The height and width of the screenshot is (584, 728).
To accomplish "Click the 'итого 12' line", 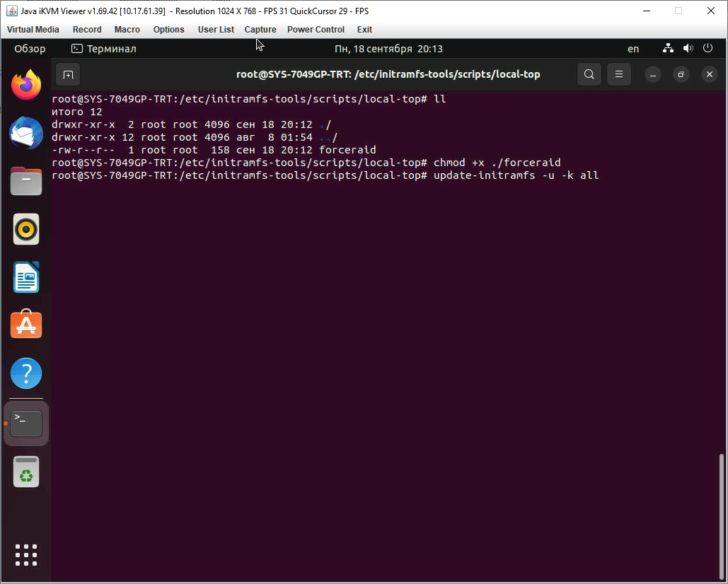I will [x=77, y=112].
